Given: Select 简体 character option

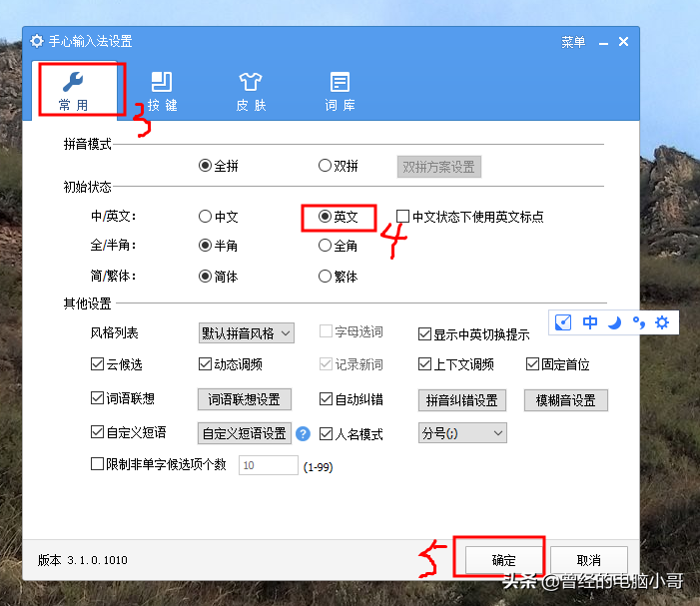Looking at the screenshot, I should point(219,277).
